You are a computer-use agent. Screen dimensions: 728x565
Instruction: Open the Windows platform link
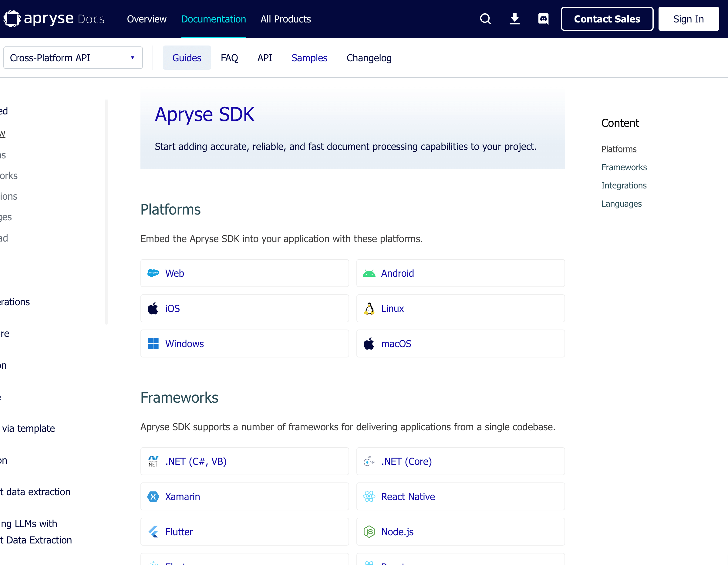[x=245, y=343]
